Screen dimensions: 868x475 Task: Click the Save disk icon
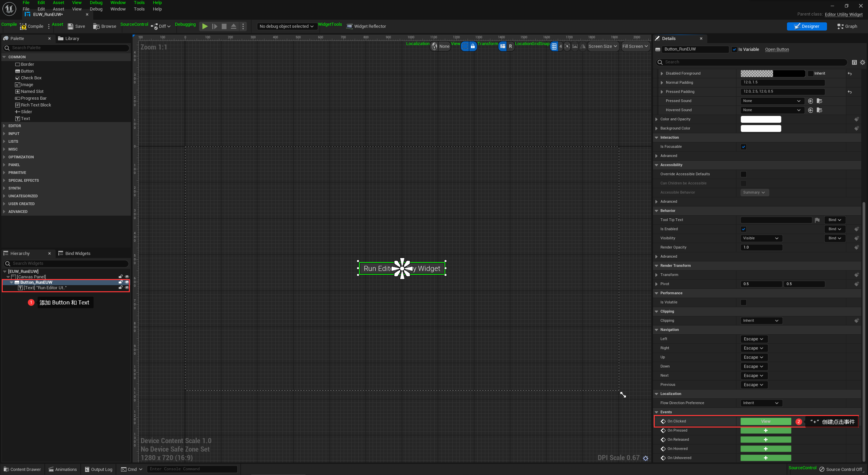[71, 26]
